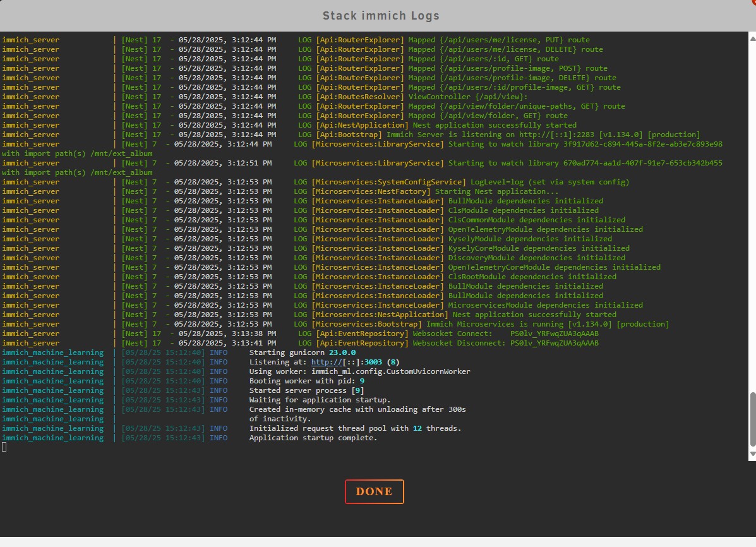Click the Initialized request thread pool entry
Screen dimensions: 756x547
coord(354,428)
